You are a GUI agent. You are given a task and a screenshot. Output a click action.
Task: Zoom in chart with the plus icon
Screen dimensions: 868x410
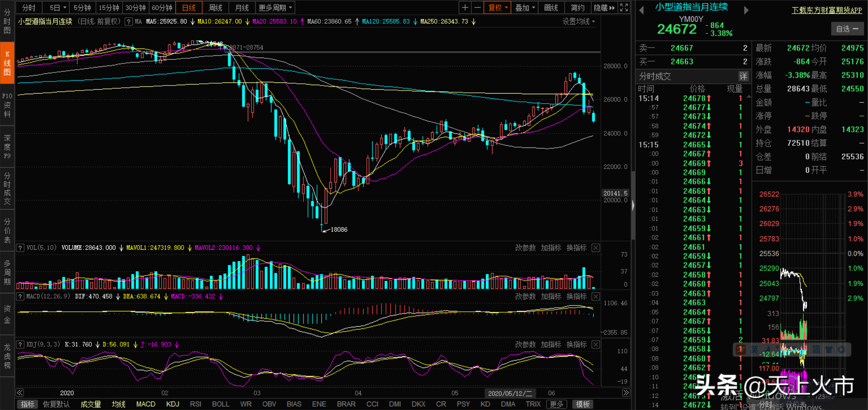(x=465, y=8)
